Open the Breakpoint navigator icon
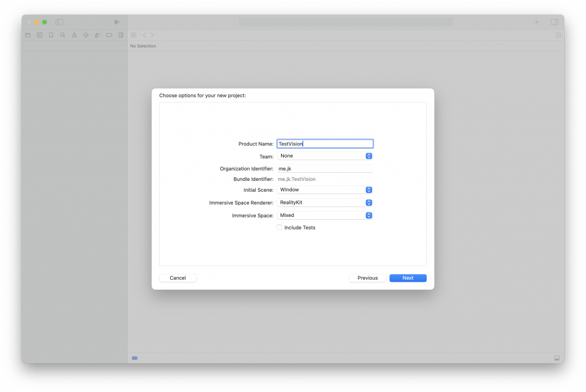The height and width of the screenshot is (392, 586). point(109,35)
